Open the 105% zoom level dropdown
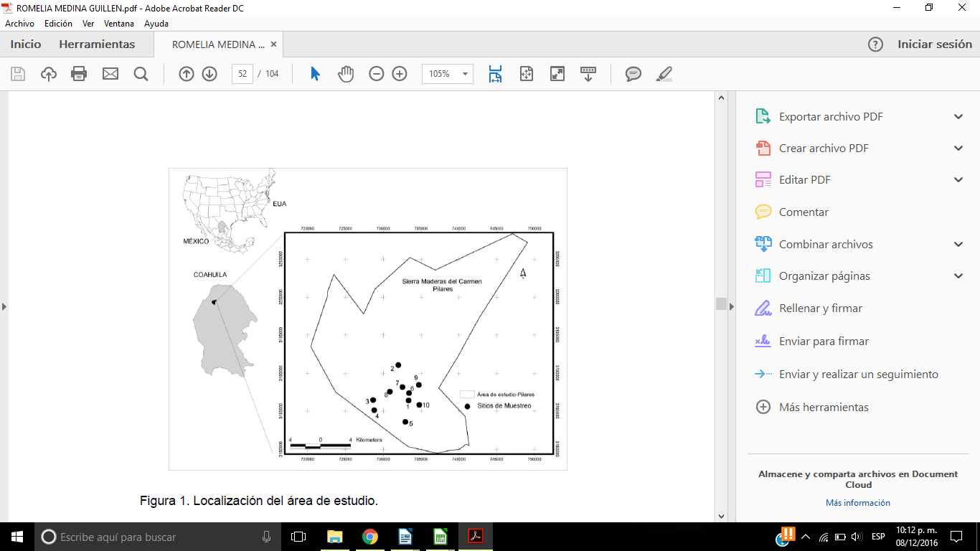980x551 pixels. (x=466, y=74)
